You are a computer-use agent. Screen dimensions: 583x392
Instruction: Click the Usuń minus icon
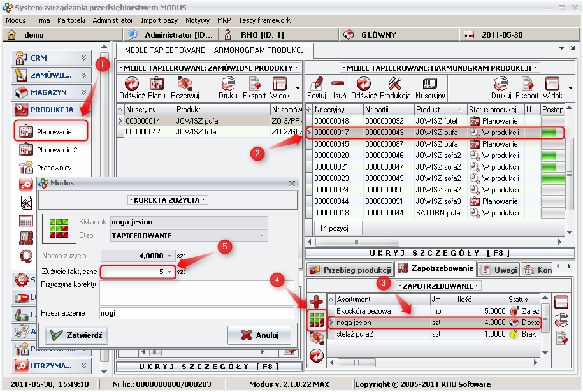click(338, 84)
